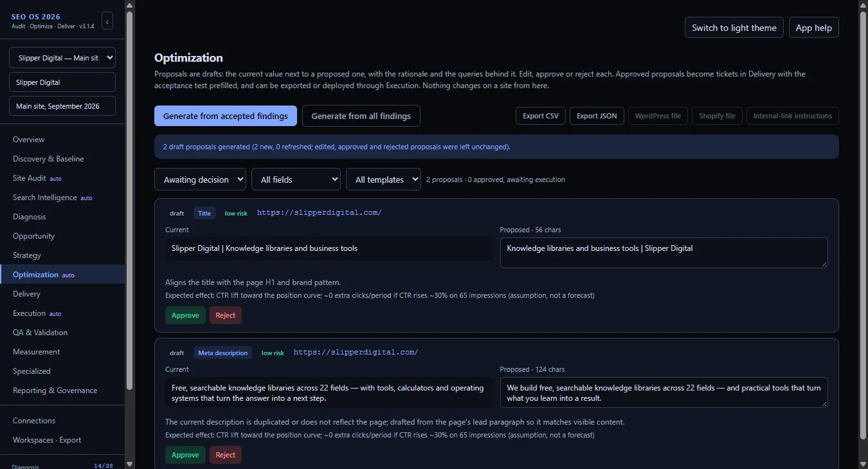Reject the Meta description proposal

226,455
